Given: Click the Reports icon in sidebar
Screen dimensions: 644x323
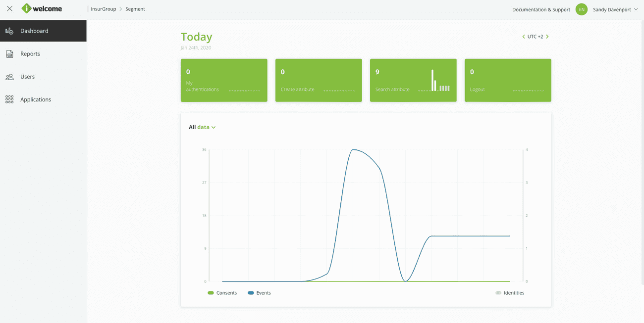Looking at the screenshot, I should point(9,54).
